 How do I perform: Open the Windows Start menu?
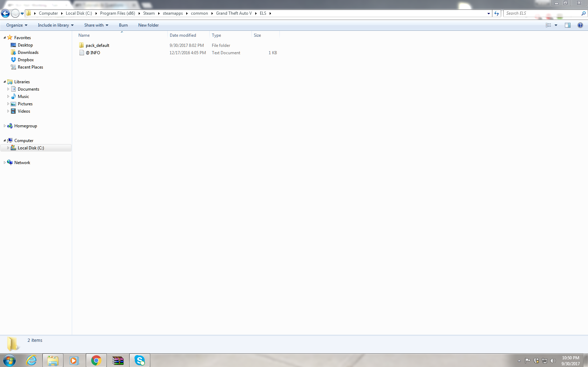(9, 360)
